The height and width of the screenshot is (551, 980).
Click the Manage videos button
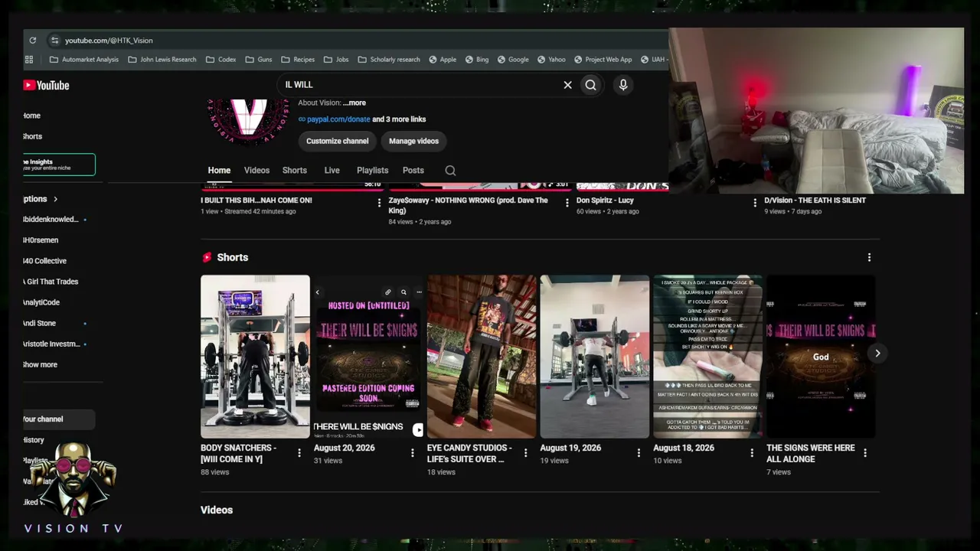pos(413,141)
